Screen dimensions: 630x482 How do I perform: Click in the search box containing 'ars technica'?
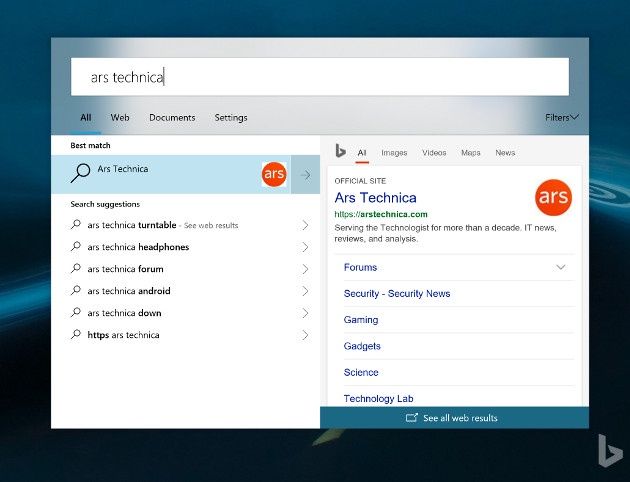coord(320,77)
